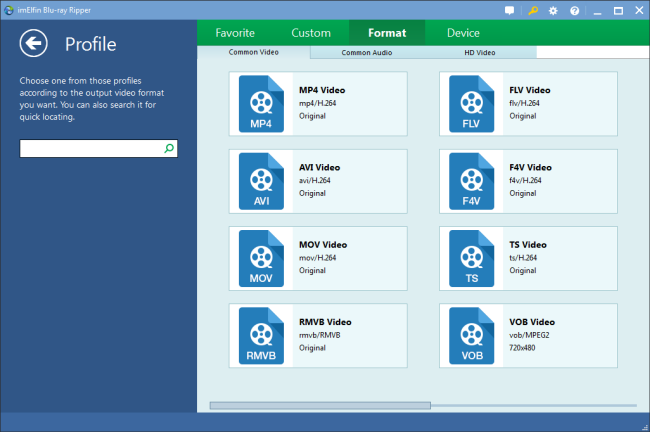The width and height of the screenshot is (650, 432).
Task: Click the horizontal scrollbar thumb
Action: (x=320, y=405)
